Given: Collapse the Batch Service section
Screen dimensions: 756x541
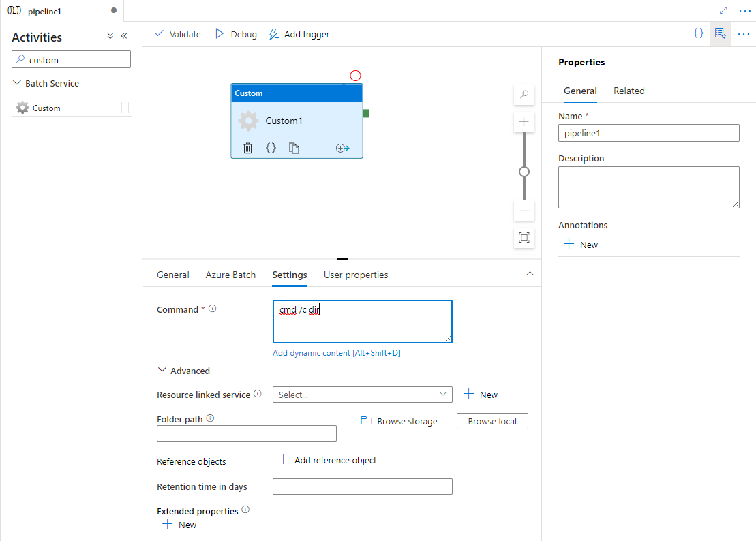Looking at the screenshot, I should point(17,82).
